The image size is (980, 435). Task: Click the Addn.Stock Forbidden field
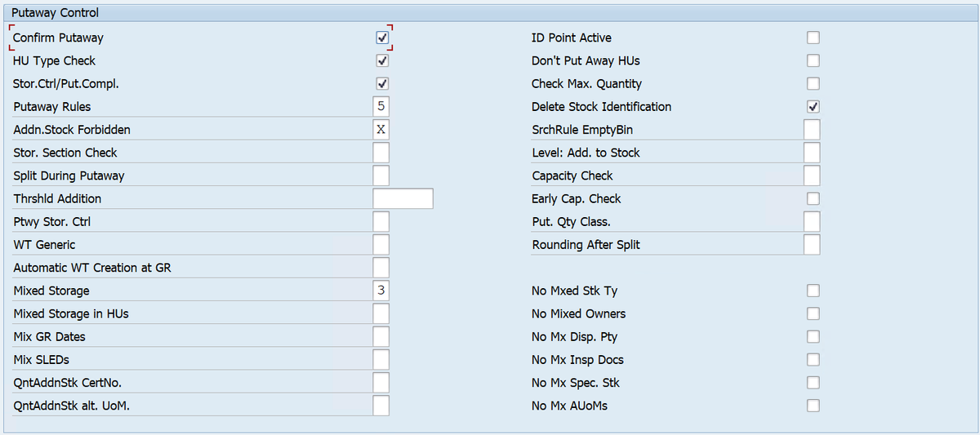pyautogui.click(x=381, y=130)
